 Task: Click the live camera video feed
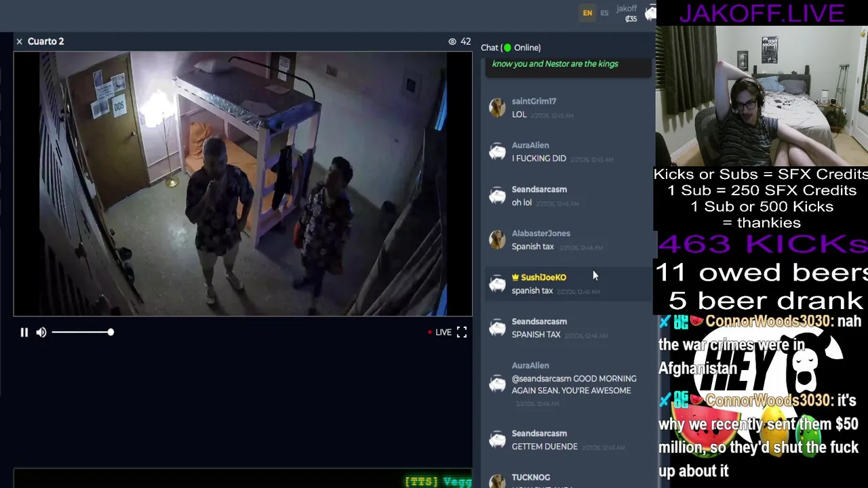pyautogui.click(x=243, y=184)
